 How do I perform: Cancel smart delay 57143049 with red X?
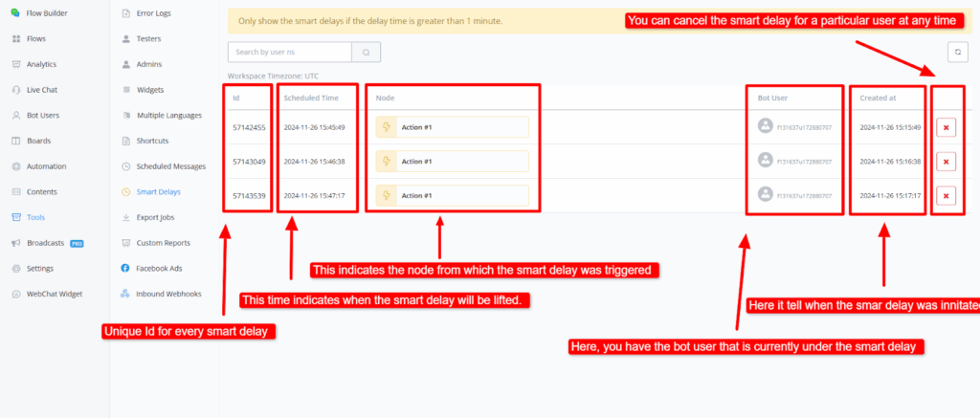(946, 162)
